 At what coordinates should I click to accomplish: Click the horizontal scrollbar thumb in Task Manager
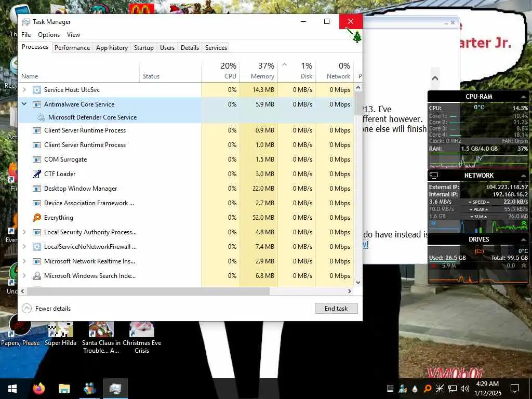(148, 291)
